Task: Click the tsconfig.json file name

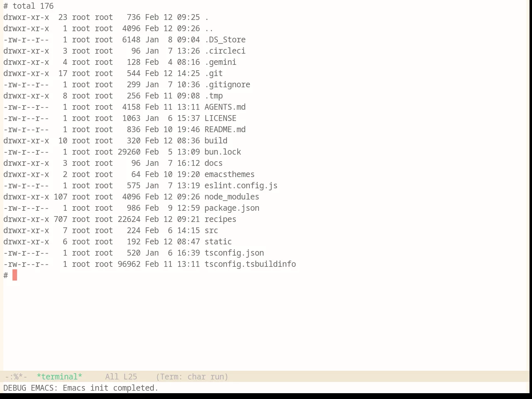Action: point(234,253)
